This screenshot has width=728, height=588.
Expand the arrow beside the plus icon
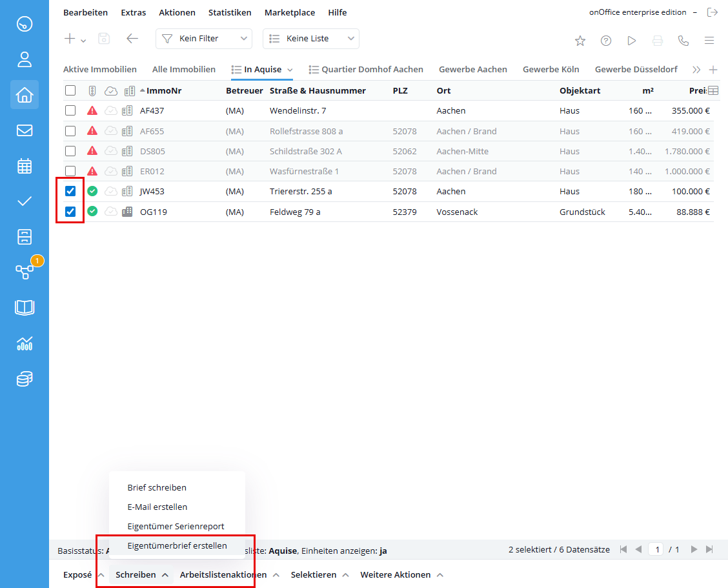pos(83,41)
